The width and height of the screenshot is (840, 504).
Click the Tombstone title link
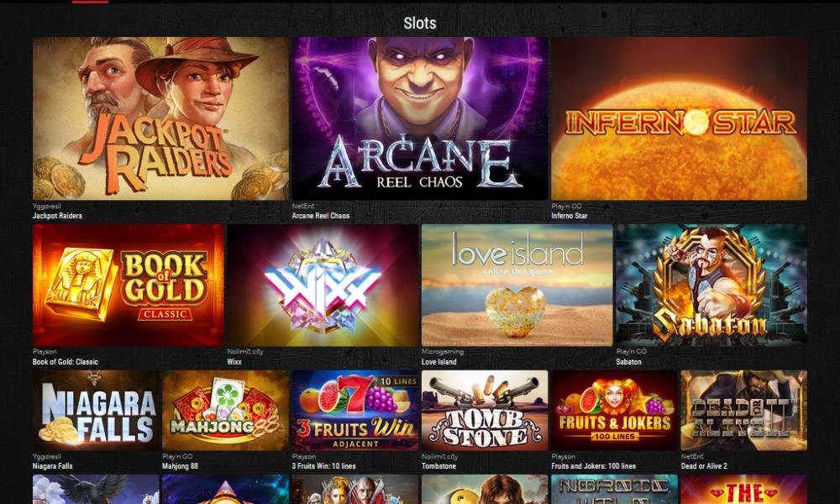point(438,466)
